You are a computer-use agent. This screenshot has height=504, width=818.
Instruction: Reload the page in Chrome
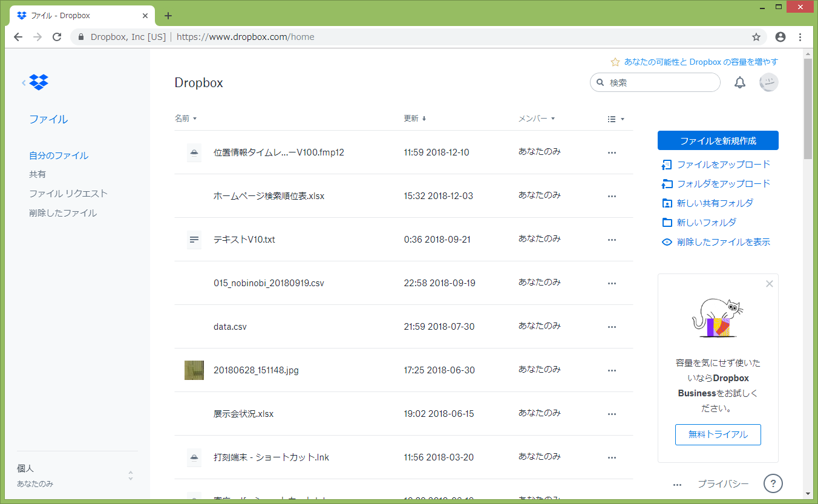click(x=57, y=37)
